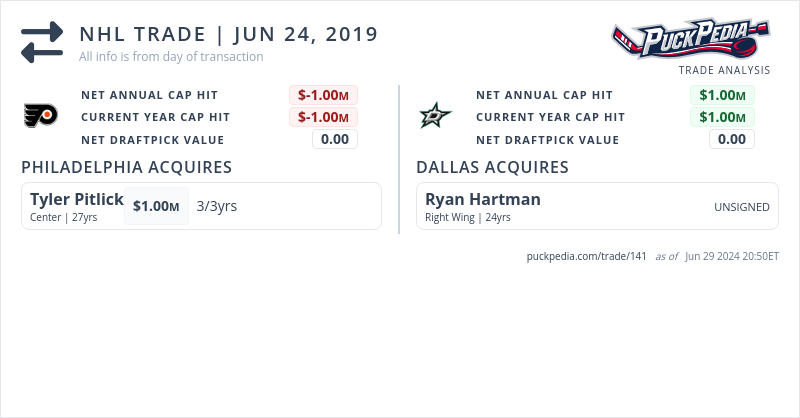Screen dimensions: 800x418
Task: Open the puckpedia.com/trade/141 link
Action: click(588, 256)
